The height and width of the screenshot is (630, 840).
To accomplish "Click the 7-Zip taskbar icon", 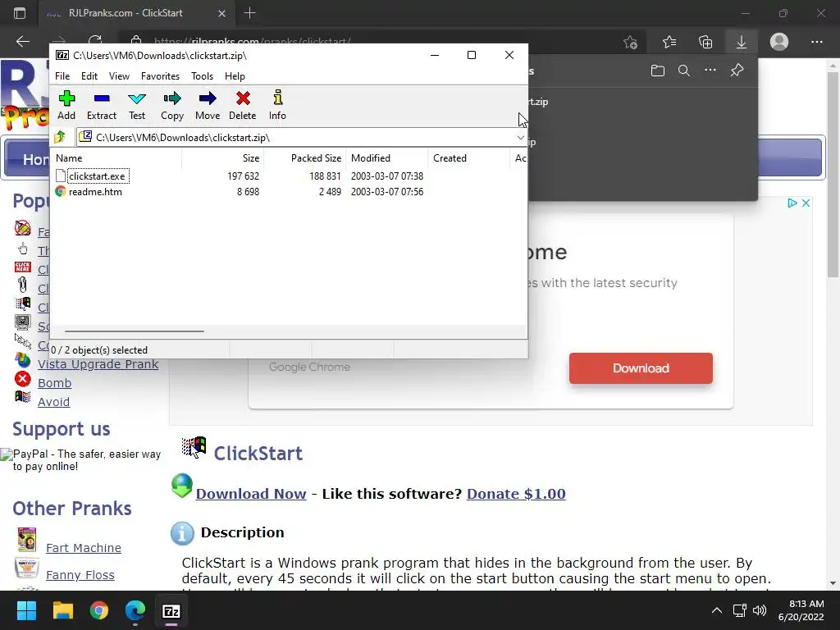I will pos(171,610).
